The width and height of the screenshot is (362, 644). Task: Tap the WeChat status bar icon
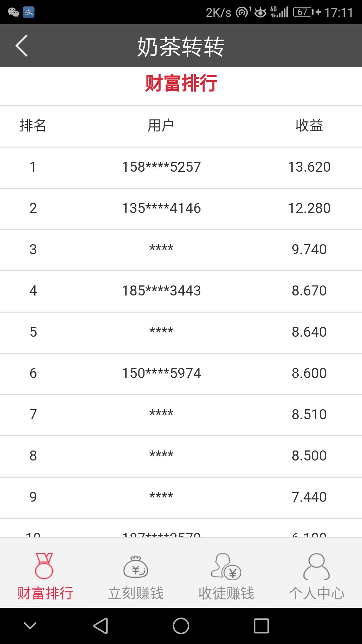pos(13,12)
